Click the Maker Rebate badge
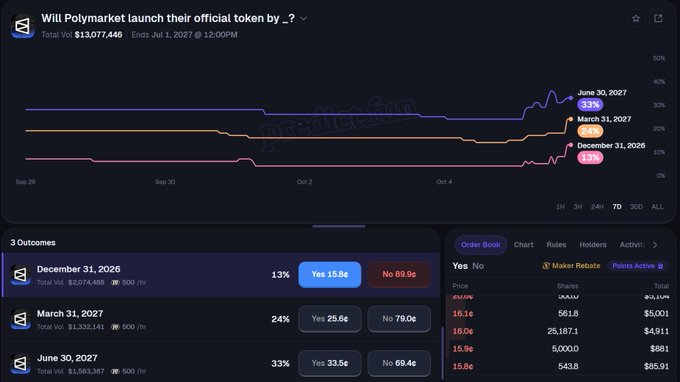The image size is (680, 382). (x=571, y=266)
